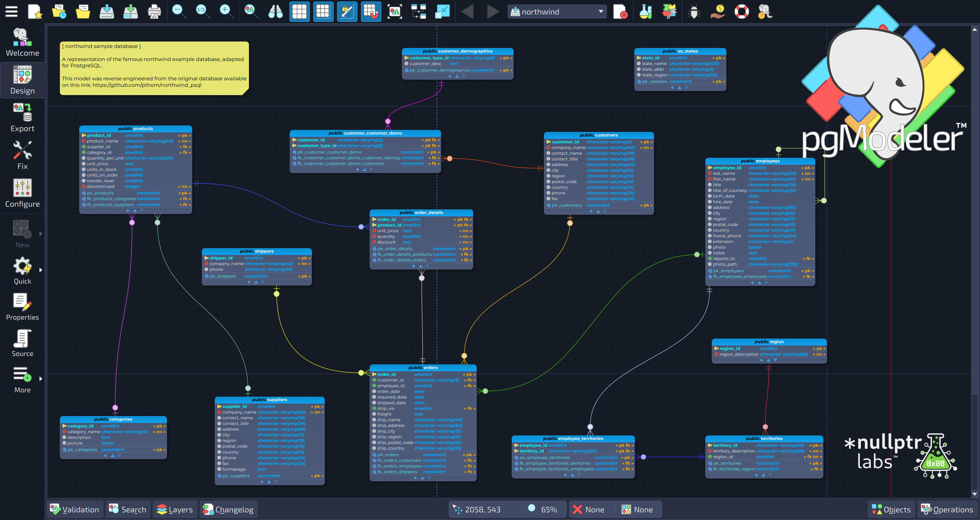Toggle page delimiter lines
980x520 pixels.
(x=323, y=11)
